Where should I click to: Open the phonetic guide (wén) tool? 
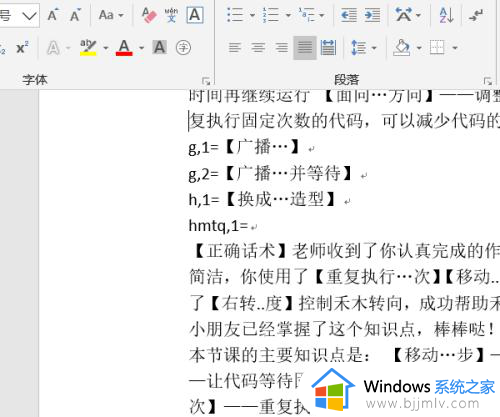click(x=171, y=15)
